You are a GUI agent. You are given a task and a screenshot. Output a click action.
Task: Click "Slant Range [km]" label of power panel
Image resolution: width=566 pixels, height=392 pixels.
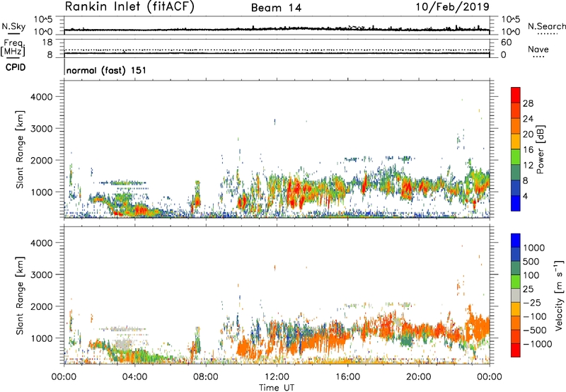20,149
